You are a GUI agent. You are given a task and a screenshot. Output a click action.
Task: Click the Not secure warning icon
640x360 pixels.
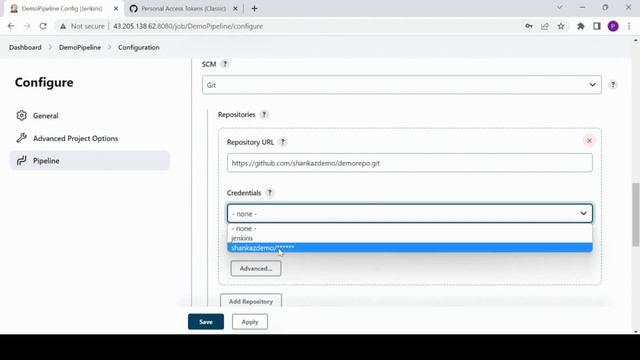[63, 26]
